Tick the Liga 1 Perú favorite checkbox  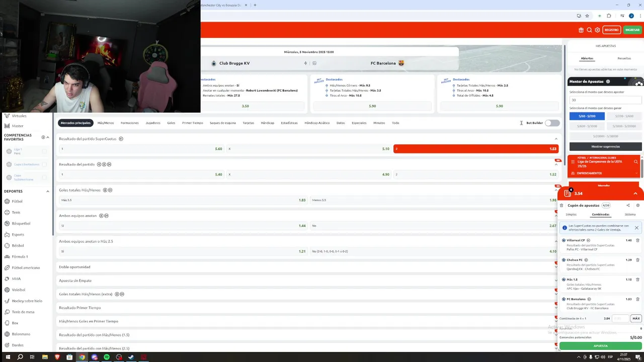(x=44, y=151)
